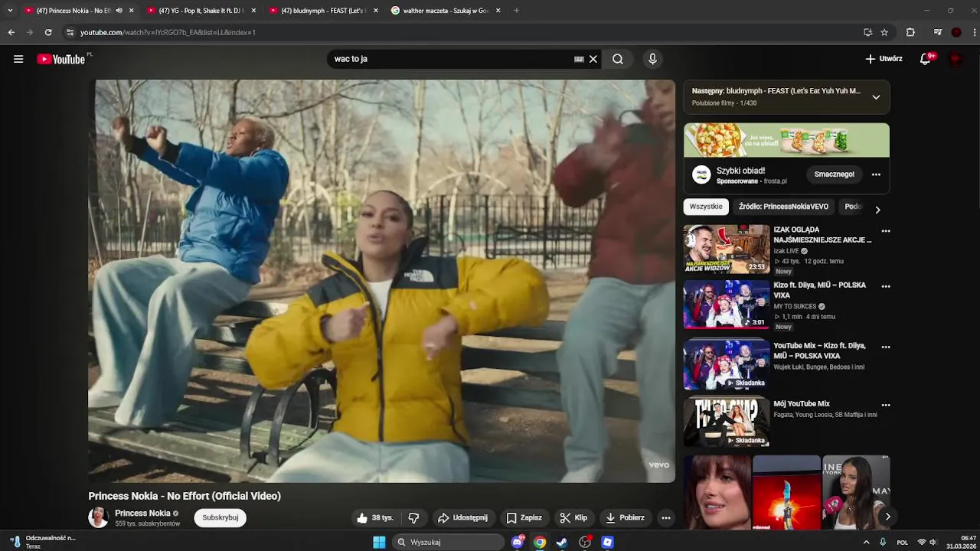Bookmark this page with the star icon
This screenshot has width=980, height=551.
click(884, 32)
